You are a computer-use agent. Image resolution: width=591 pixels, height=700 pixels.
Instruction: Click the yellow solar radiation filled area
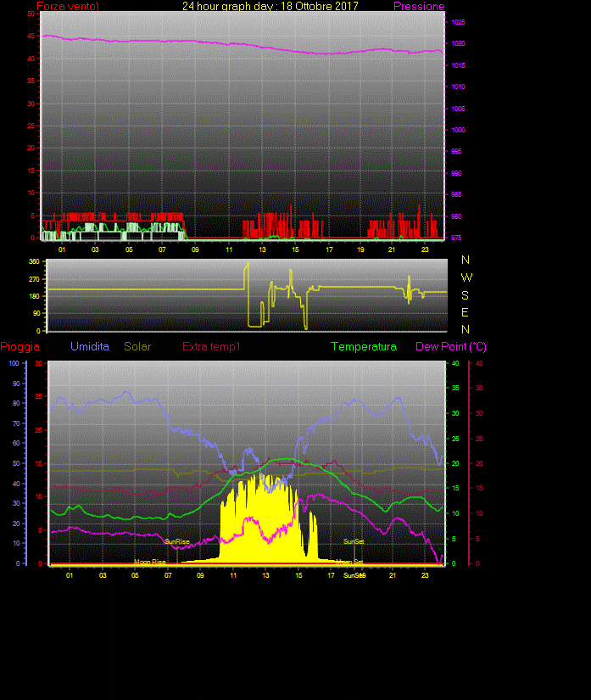(254, 526)
